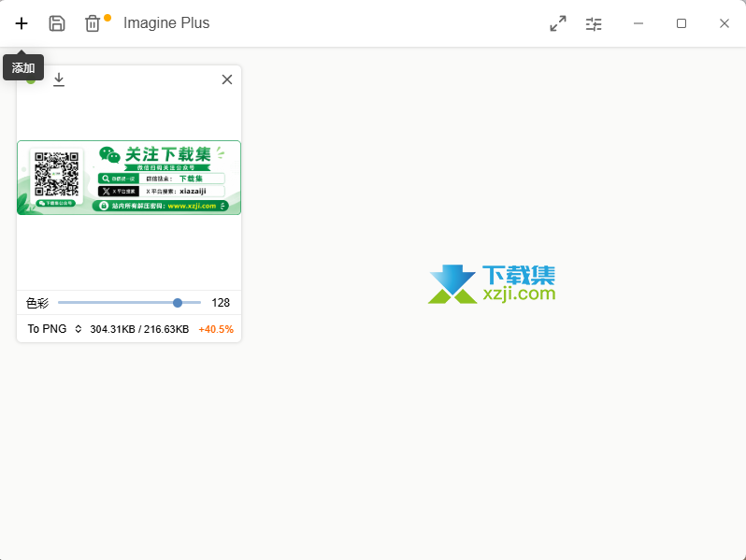Click the 128 color value

tap(221, 303)
